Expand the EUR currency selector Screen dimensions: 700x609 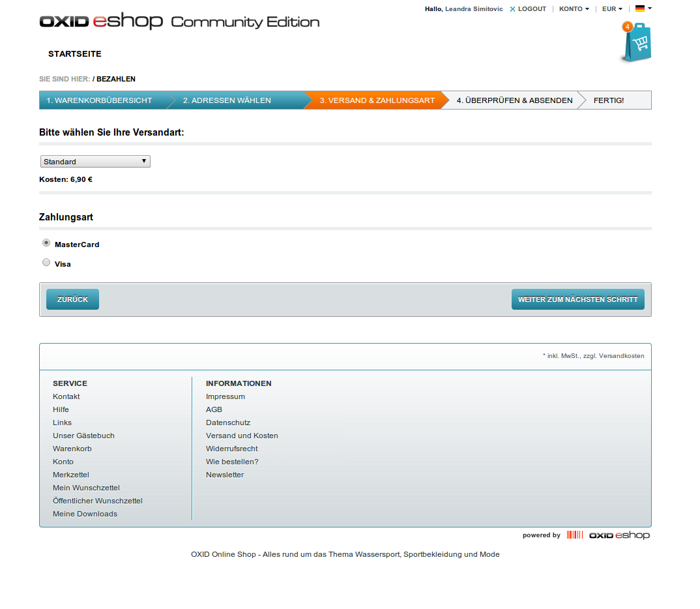pos(611,9)
